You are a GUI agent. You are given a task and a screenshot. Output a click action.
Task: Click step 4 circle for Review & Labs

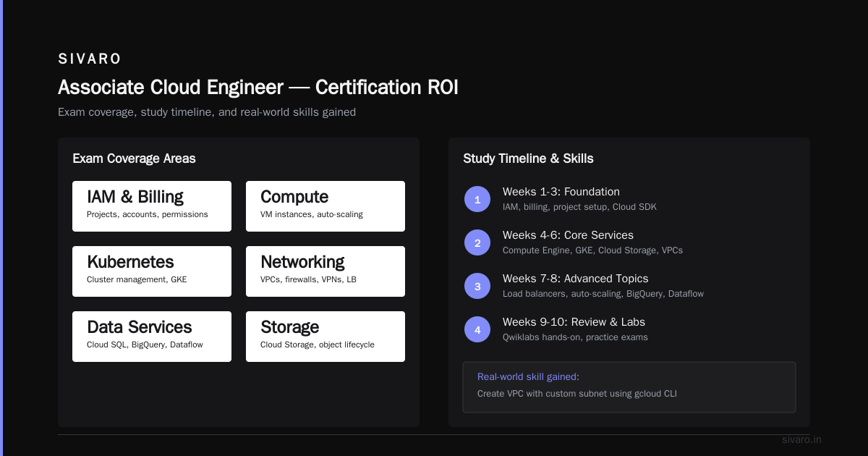[x=477, y=329]
